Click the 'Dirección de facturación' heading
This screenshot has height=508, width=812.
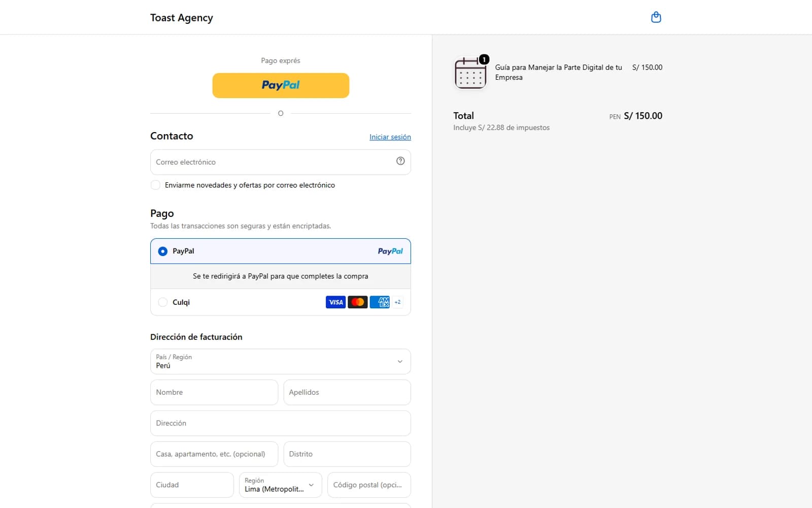pos(196,337)
